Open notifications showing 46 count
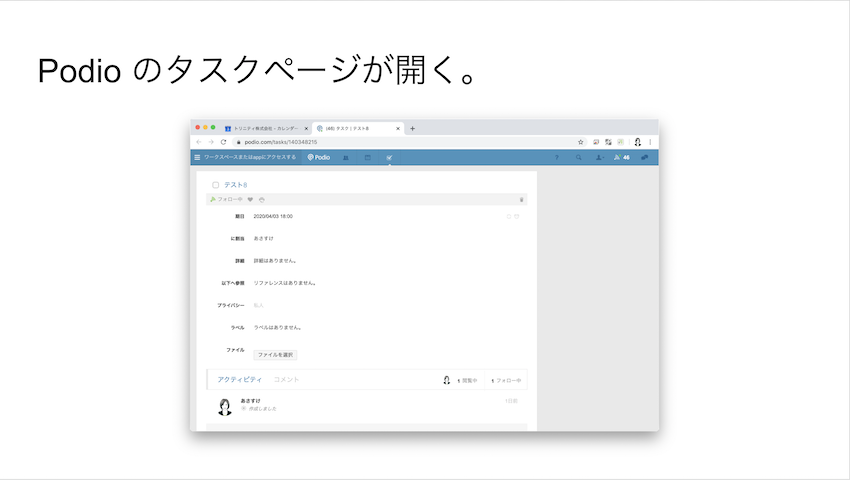Viewport: 850px width, 480px height. pos(622,157)
